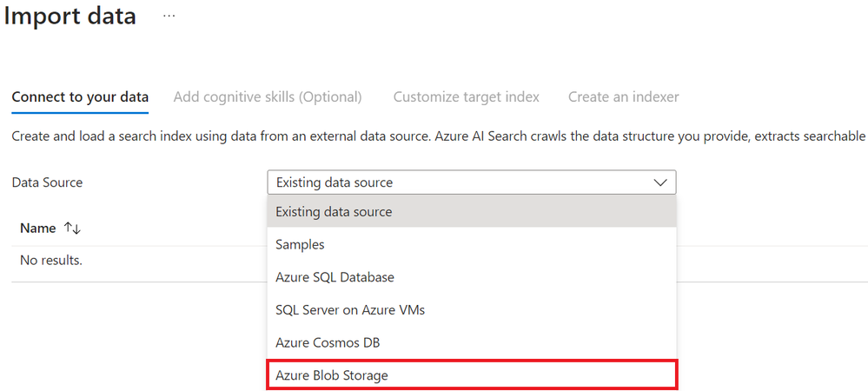Click the Data Source combo box field
This screenshot has height=391, width=868.
click(461, 182)
